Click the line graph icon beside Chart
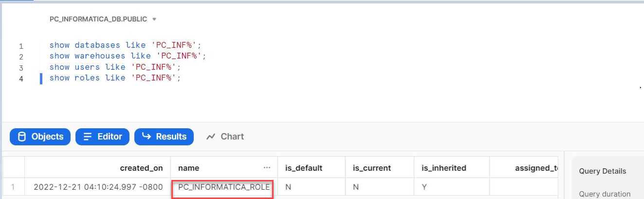Image resolution: width=644 pixels, height=199 pixels. (x=211, y=137)
